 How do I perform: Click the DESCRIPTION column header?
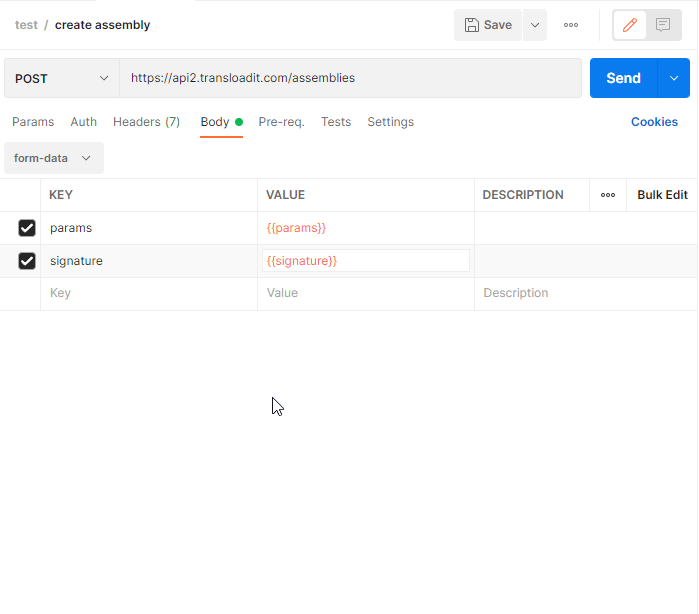coord(523,195)
